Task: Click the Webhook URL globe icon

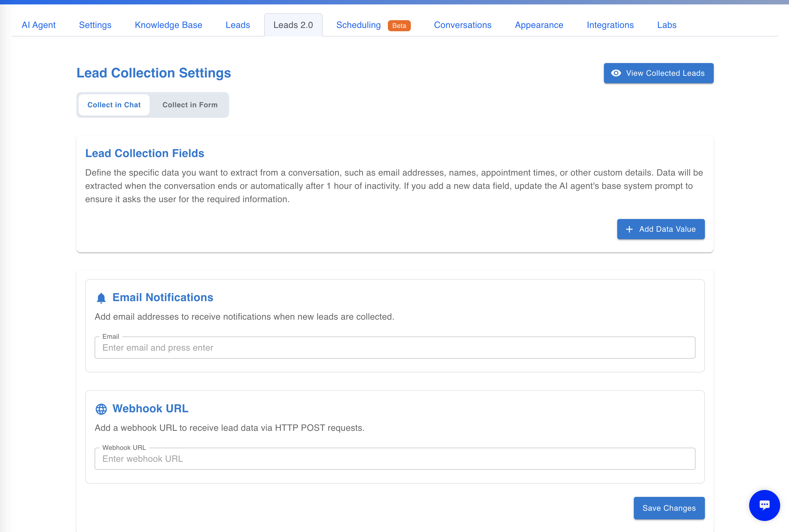Action: click(101, 409)
